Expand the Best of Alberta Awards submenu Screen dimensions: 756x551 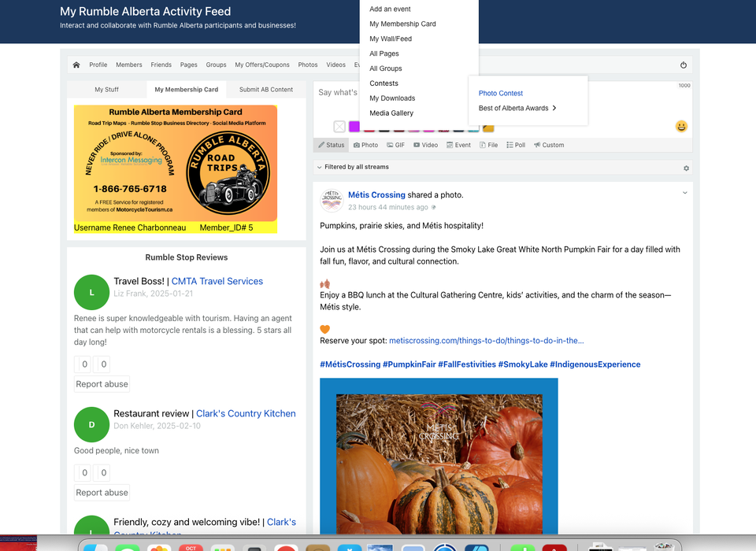coord(517,109)
